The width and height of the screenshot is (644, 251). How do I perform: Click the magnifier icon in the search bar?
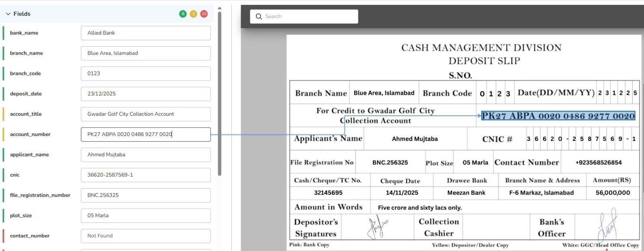coord(259,16)
